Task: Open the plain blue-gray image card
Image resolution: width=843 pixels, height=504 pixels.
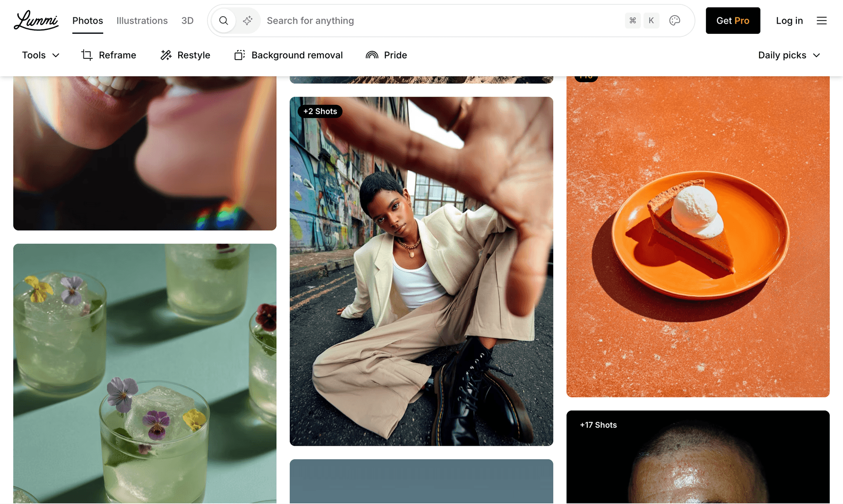Action: coord(421,481)
